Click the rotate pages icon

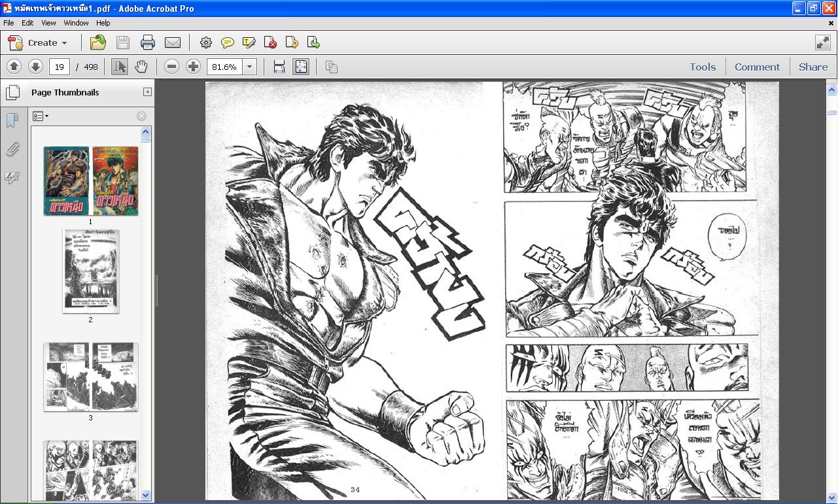292,42
